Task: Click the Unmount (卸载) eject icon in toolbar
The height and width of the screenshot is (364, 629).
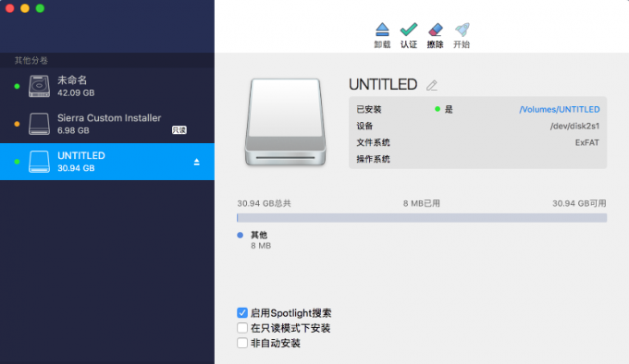Action: point(382,30)
